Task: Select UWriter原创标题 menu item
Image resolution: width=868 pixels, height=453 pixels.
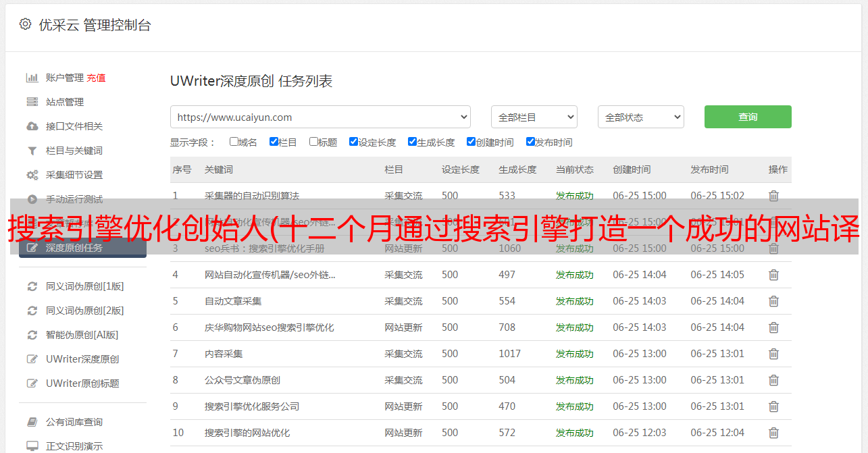Action: click(82, 383)
